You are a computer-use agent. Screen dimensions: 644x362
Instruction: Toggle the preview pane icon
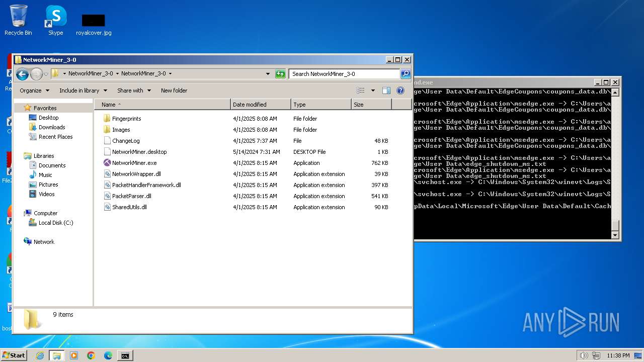(386, 90)
